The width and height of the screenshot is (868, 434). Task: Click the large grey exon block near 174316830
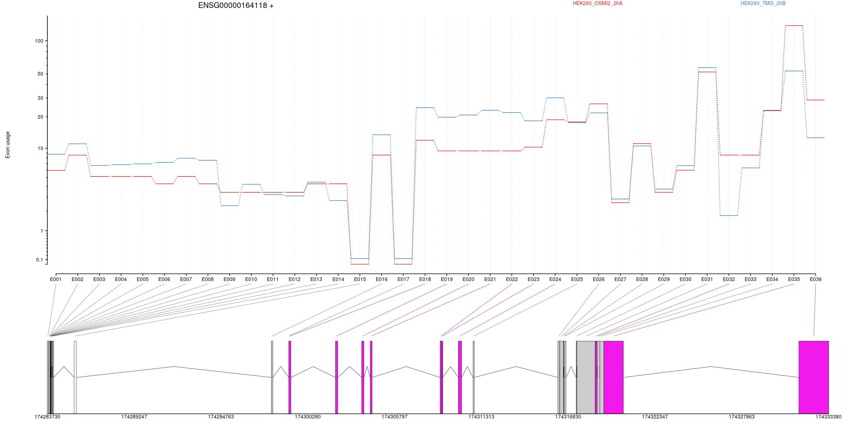click(586, 377)
